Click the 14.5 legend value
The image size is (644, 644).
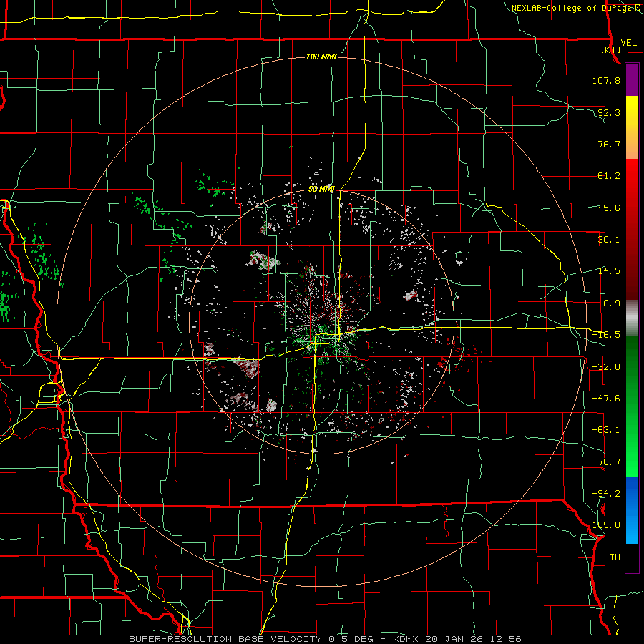(609, 271)
